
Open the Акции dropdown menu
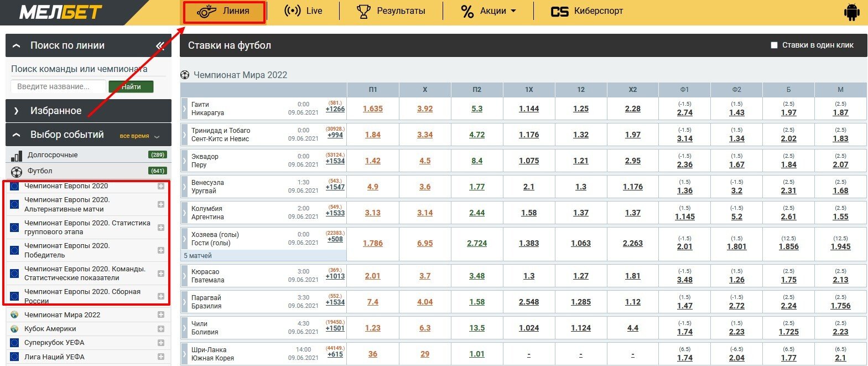488,11
